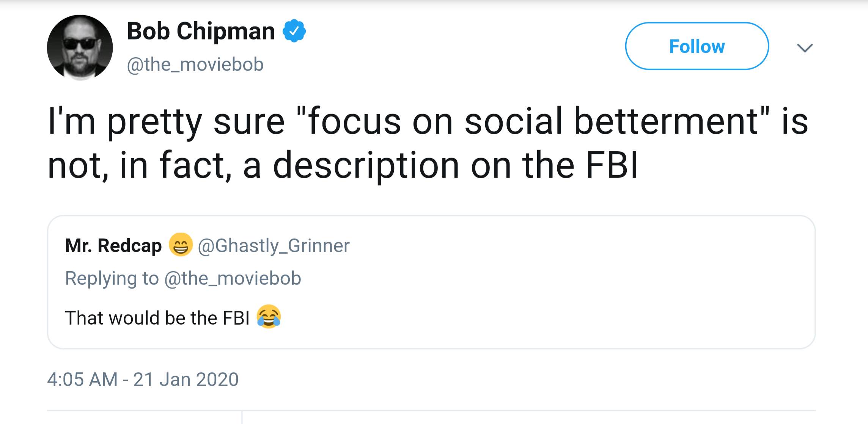Open the @the_moviebob handle under name
The width and height of the screenshot is (868, 424).
pyautogui.click(x=195, y=64)
